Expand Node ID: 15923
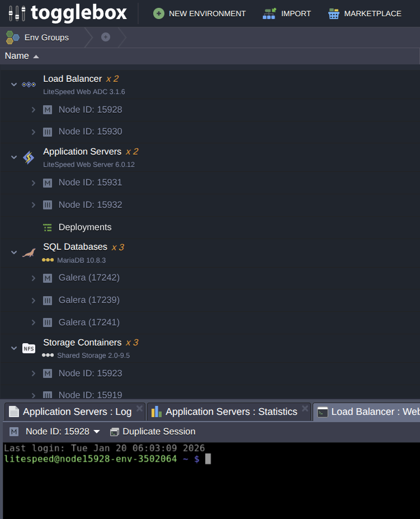Image resolution: width=420 pixels, height=519 pixels. point(34,373)
